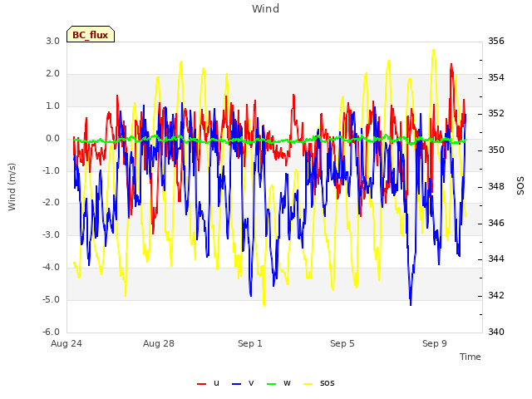The image size is (532, 399).
Task: Click the '340' right axis value
Action: [x=496, y=332]
